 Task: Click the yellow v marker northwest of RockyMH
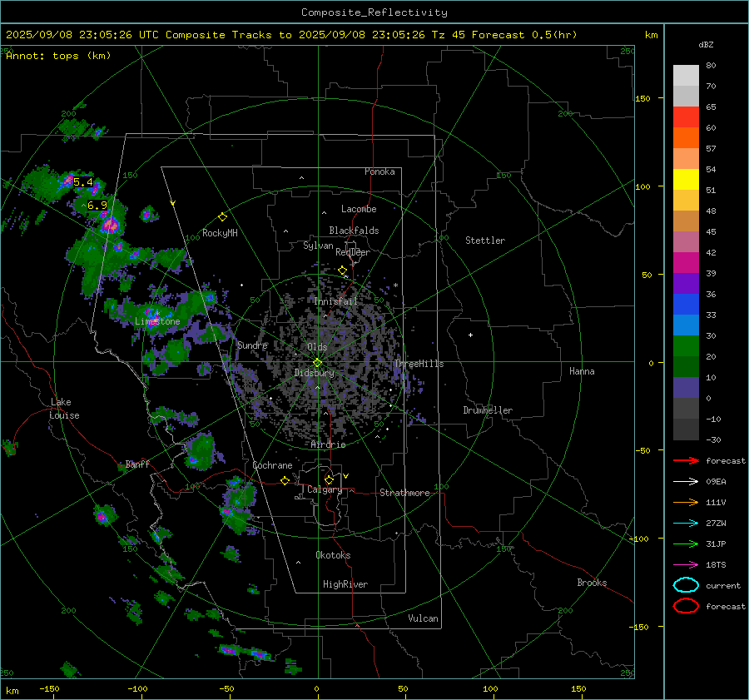point(173,204)
